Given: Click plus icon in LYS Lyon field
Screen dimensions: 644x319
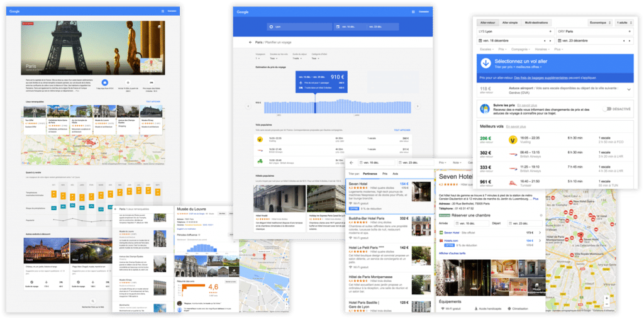Looking at the screenshot, I should pos(550,31).
